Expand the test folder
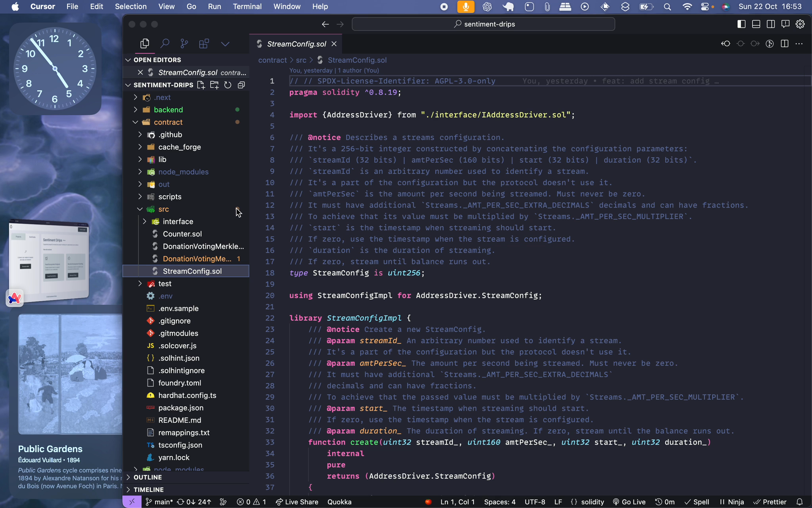812x508 pixels. [140, 284]
